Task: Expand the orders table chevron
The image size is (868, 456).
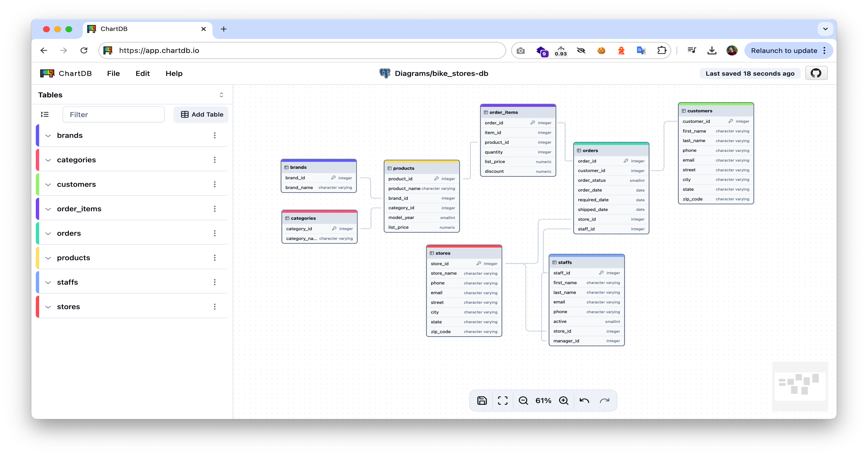Action: click(48, 233)
